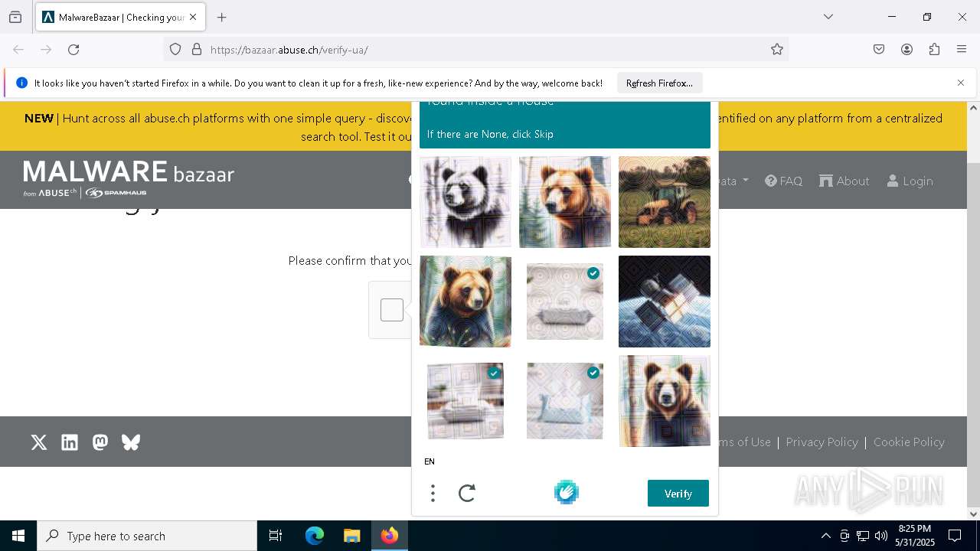Deselect the white bed pillows image

pyautogui.click(x=465, y=401)
